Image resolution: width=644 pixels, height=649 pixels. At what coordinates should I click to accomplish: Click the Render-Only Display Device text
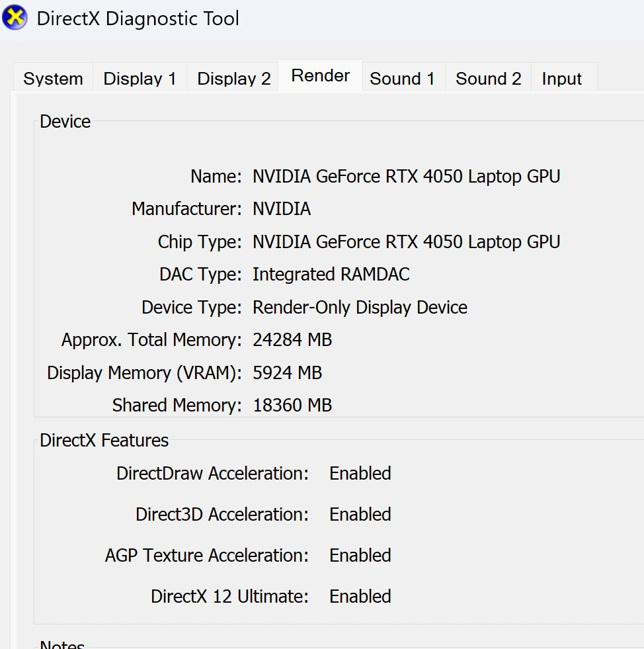(x=360, y=308)
